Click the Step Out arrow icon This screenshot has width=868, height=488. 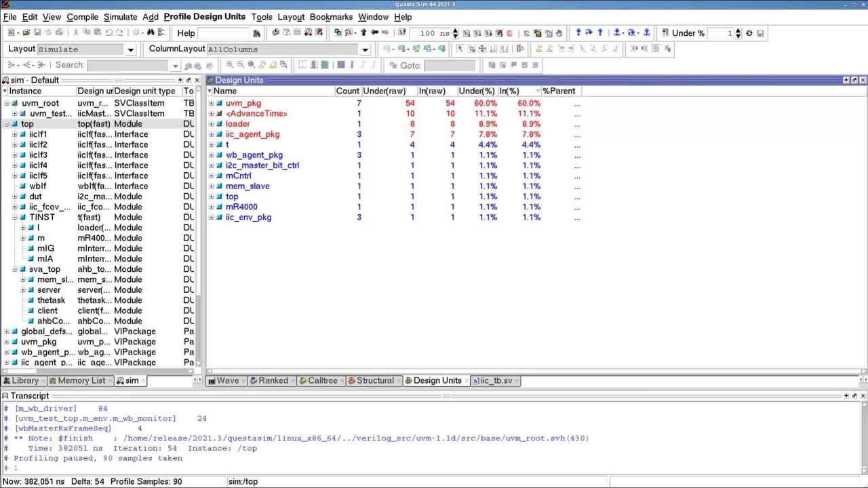[x=600, y=33]
